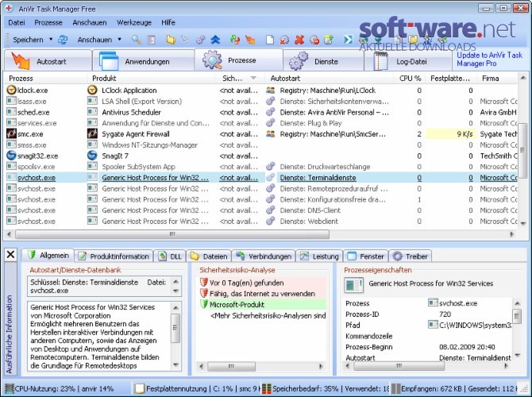This screenshot has width=532, height=397.
Task: Click the process tree toolbar icon
Action: pos(185,40)
